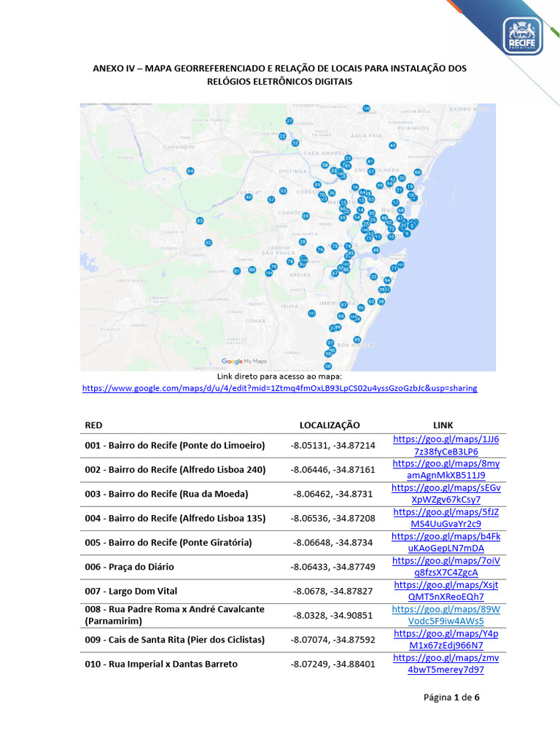The image size is (560, 747).
Task: Open link for 010 Rua Imperial
Action: tap(446, 664)
